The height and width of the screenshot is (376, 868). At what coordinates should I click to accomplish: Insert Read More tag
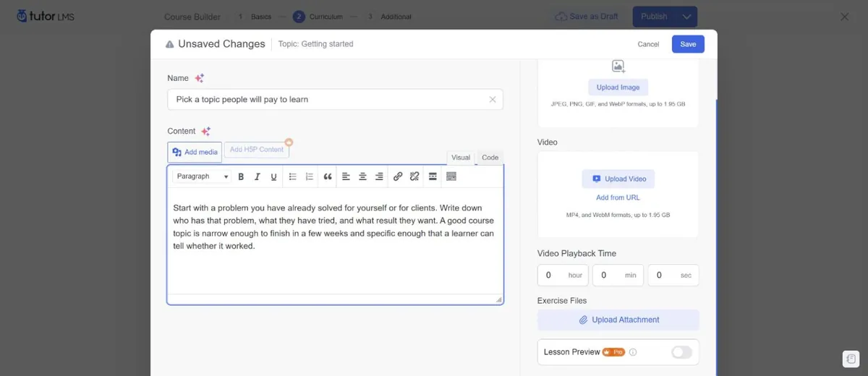tap(433, 176)
